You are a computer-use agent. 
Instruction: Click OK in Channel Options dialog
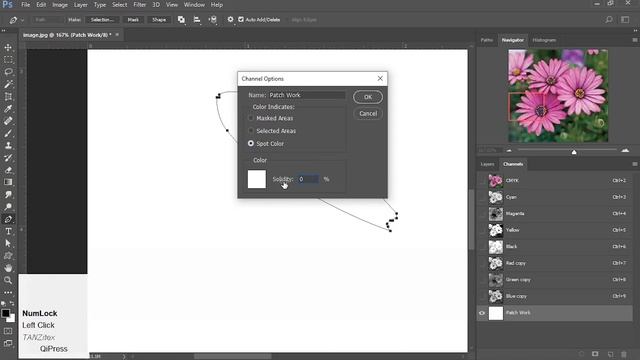pos(368,97)
